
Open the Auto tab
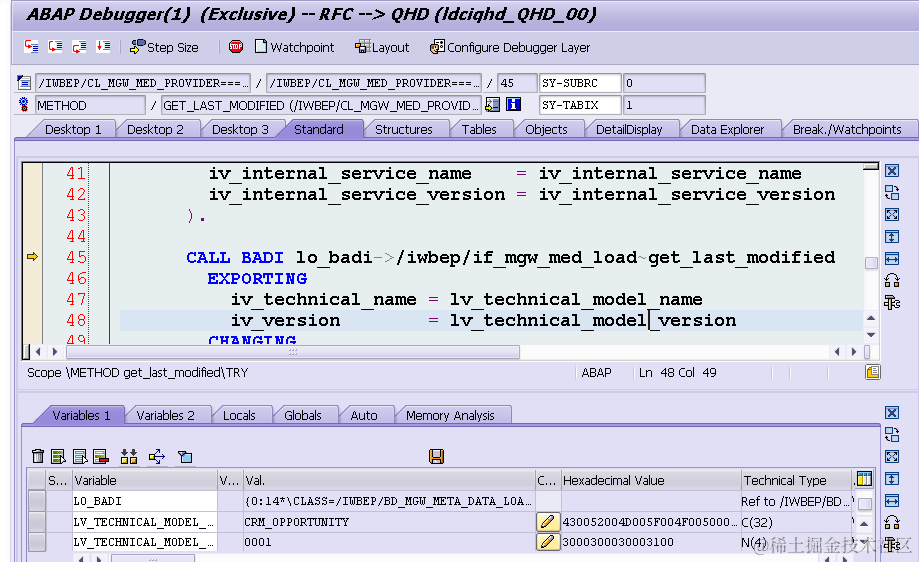(x=363, y=415)
